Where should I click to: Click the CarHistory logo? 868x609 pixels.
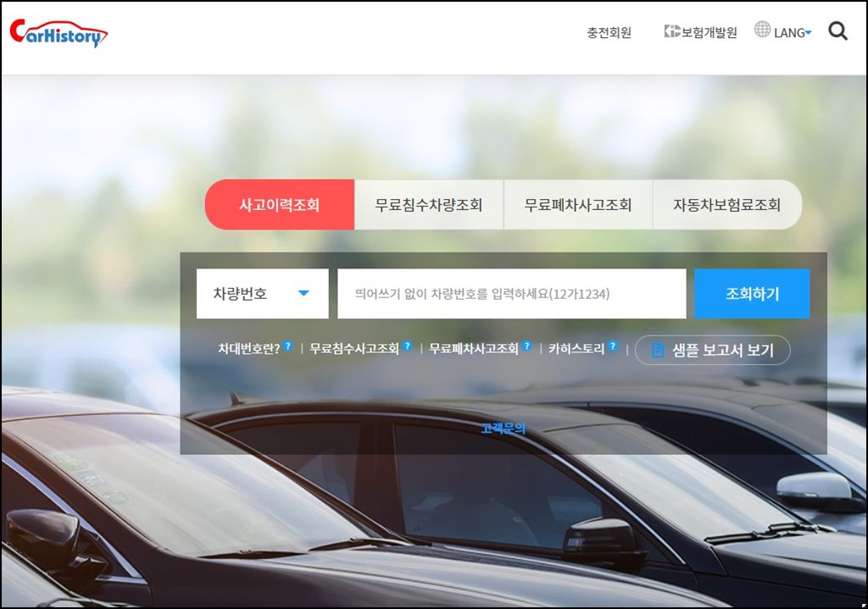56,31
